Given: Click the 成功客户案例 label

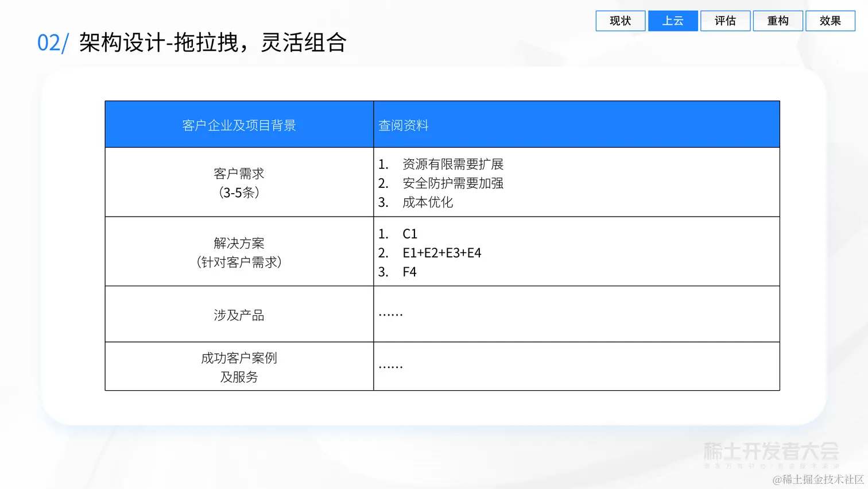Looking at the screenshot, I should point(239,358).
